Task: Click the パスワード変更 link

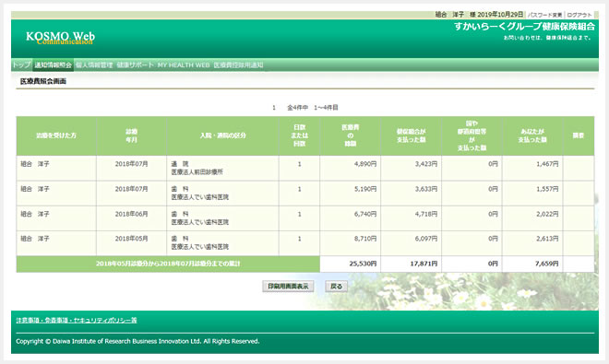Action: click(x=545, y=15)
